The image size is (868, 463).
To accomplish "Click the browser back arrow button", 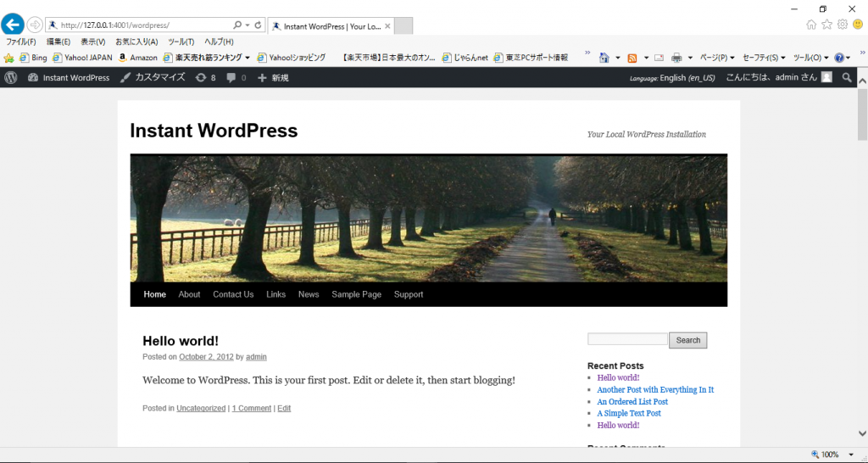I will tap(13, 25).
